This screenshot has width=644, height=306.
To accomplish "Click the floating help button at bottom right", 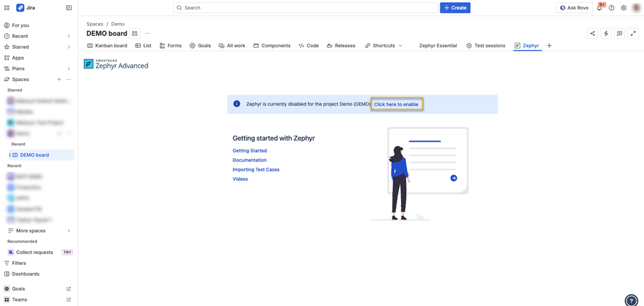I will pyautogui.click(x=631, y=300).
